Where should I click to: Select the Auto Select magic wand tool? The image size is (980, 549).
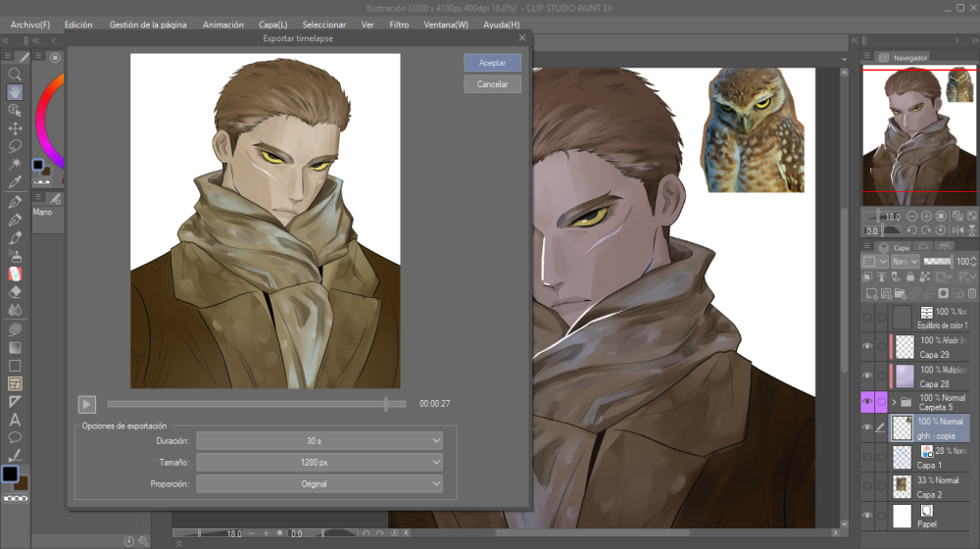[x=15, y=164]
